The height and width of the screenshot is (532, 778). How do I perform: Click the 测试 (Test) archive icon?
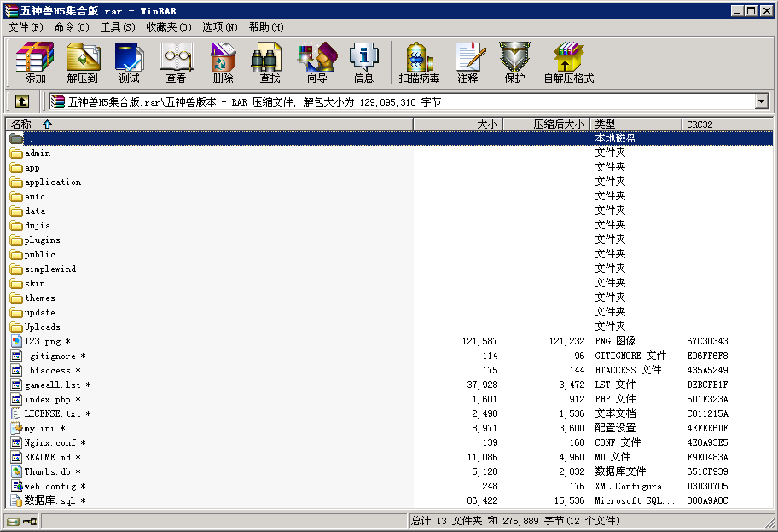pos(130,62)
